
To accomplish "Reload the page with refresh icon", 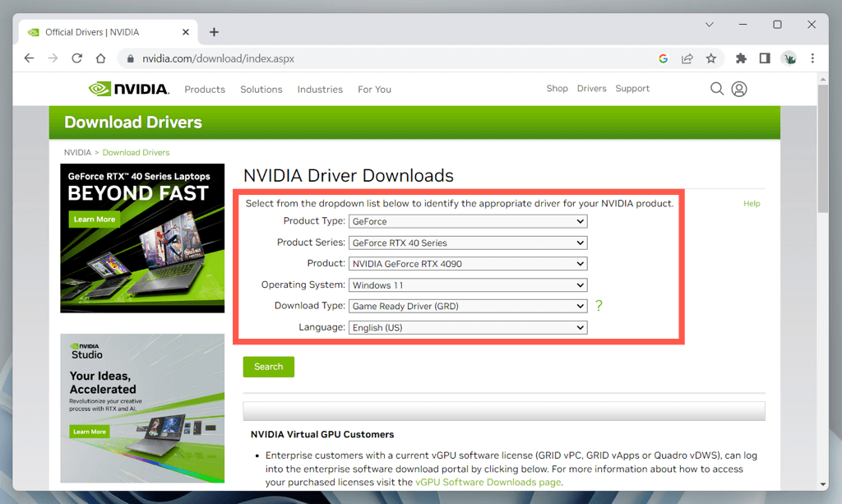I will tap(77, 58).
